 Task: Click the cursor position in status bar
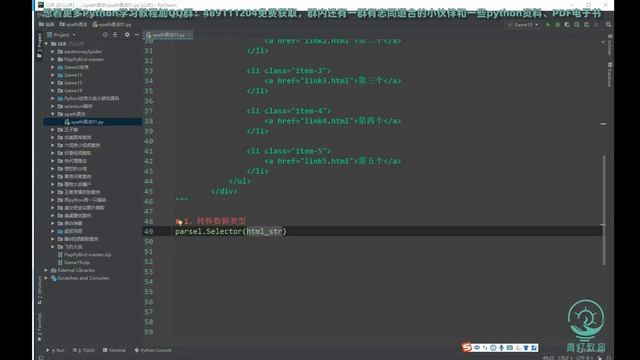point(548,358)
